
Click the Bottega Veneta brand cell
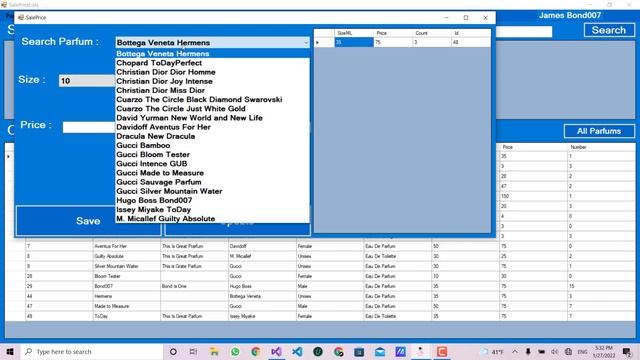(x=262, y=296)
